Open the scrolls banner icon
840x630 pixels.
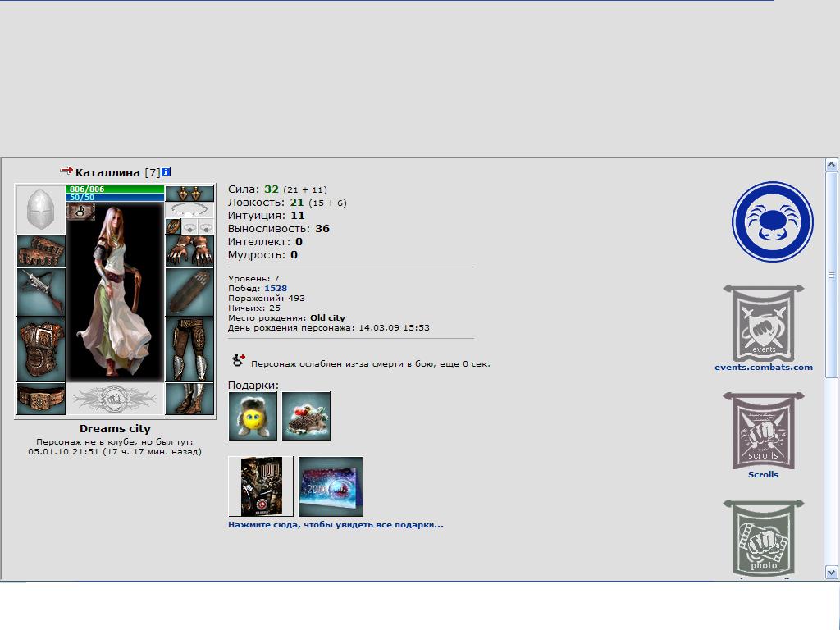pos(764,431)
